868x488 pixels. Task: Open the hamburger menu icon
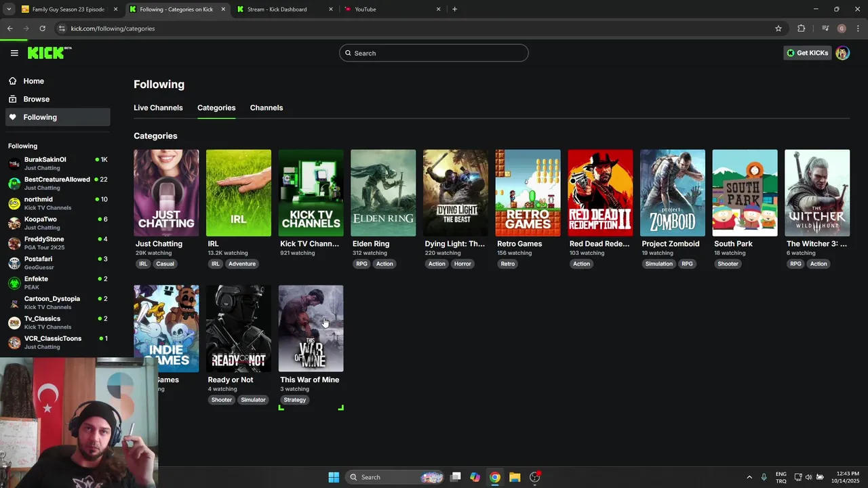pos(14,53)
